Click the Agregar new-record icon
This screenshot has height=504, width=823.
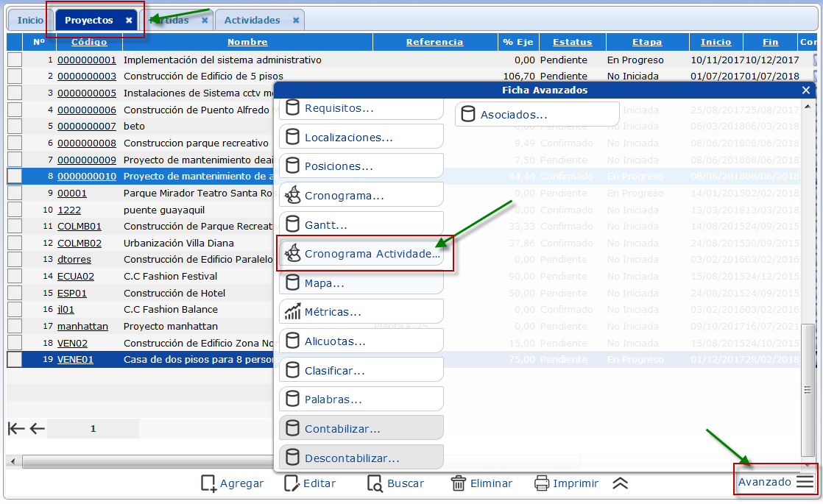coord(208,483)
